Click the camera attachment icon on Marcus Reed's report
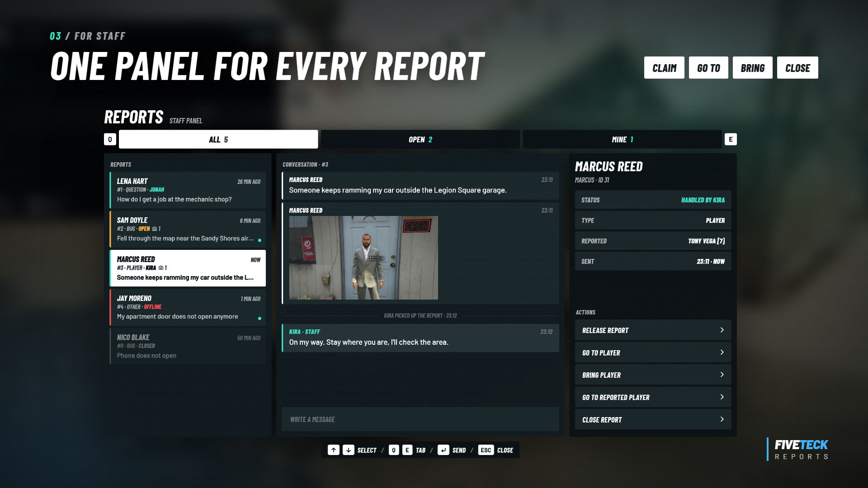Viewport: 868px width, 488px height. pos(161,268)
